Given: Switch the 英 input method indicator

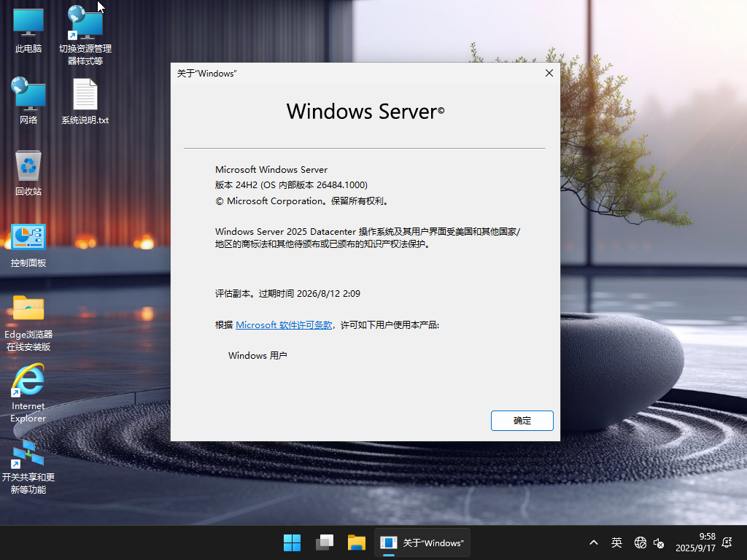Looking at the screenshot, I should 616,542.
